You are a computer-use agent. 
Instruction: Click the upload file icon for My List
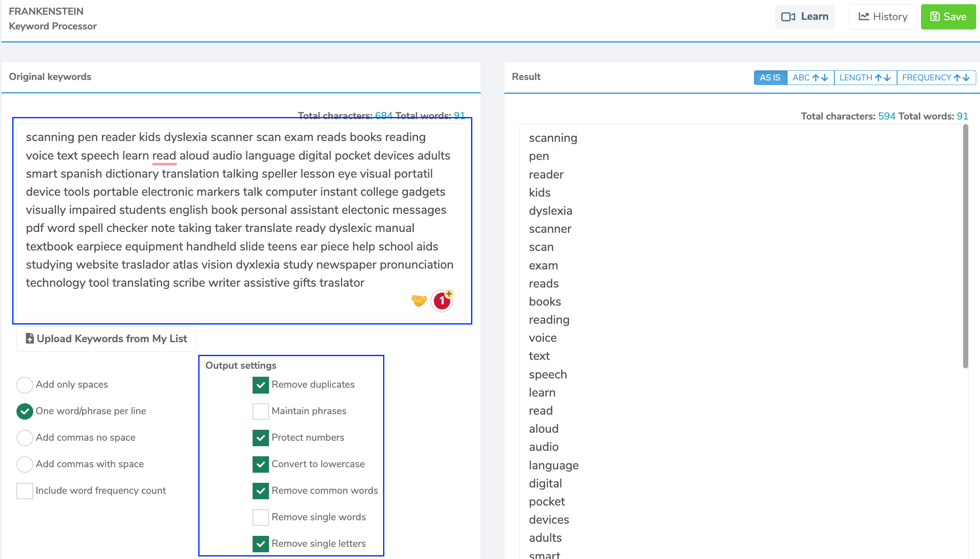pyautogui.click(x=29, y=338)
